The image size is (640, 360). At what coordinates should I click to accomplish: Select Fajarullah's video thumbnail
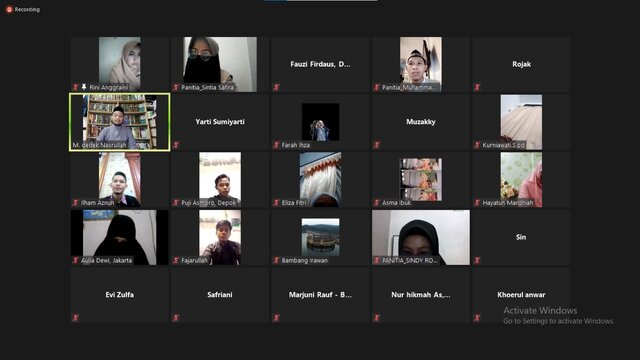pos(220,238)
